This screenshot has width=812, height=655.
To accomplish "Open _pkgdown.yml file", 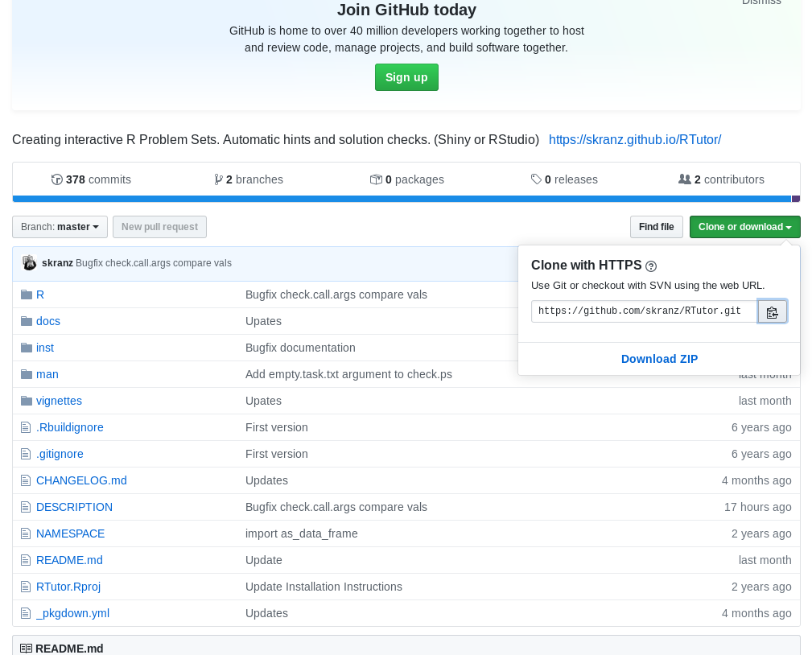I will coord(72,614).
